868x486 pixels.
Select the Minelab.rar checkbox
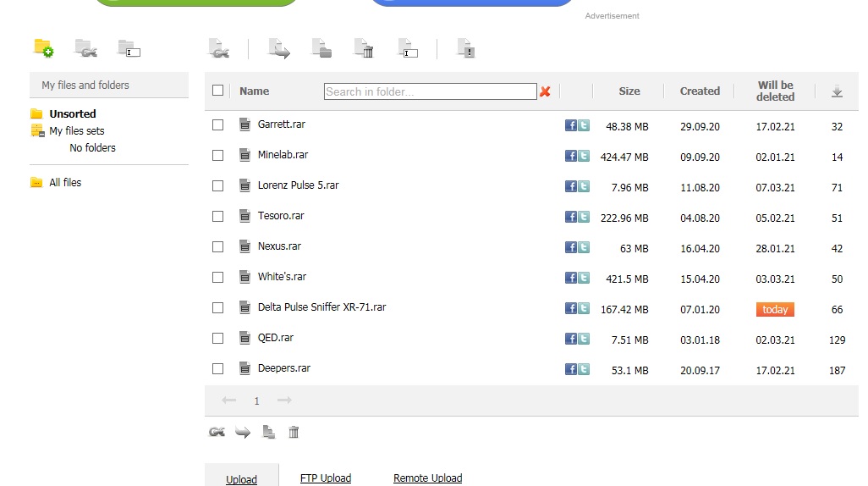pyautogui.click(x=217, y=156)
